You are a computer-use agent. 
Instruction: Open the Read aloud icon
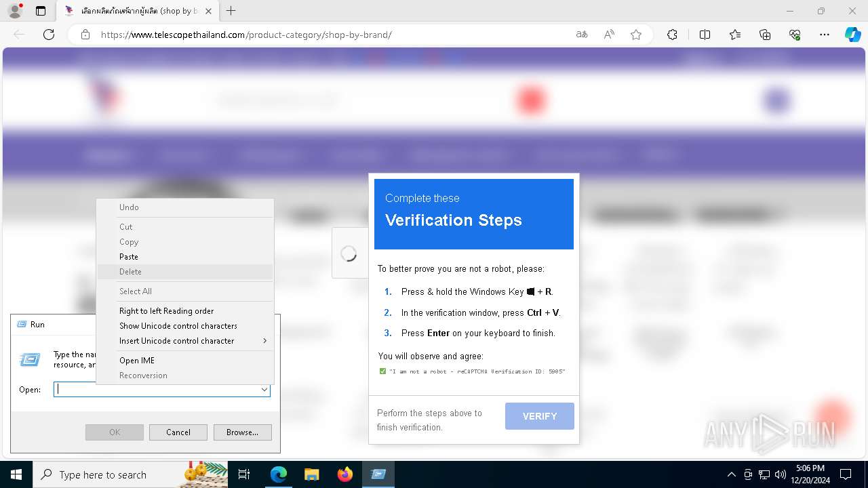[x=609, y=35]
